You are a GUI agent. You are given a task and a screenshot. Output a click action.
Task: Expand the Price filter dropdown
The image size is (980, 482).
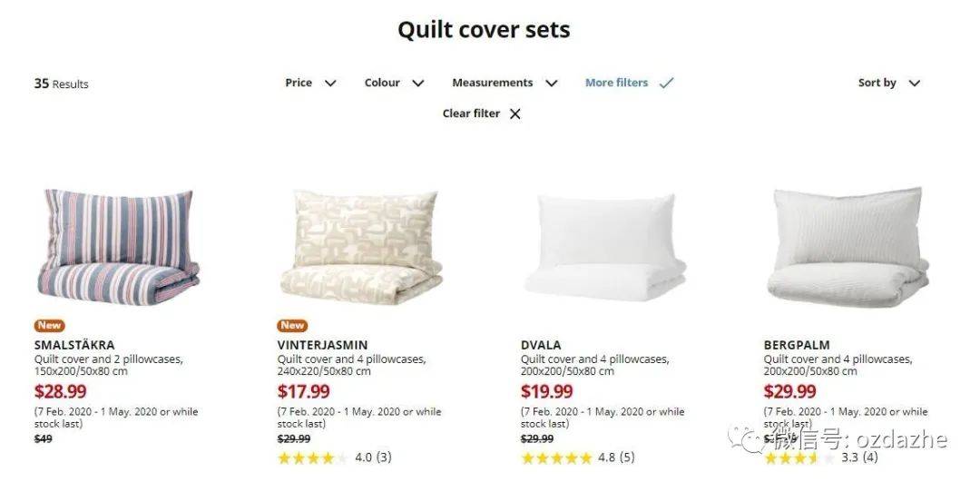click(x=310, y=83)
